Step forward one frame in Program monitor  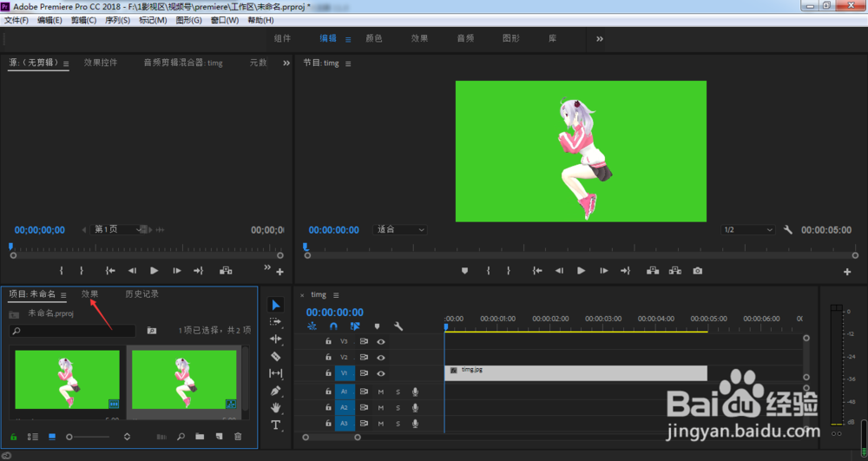pos(604,271)
